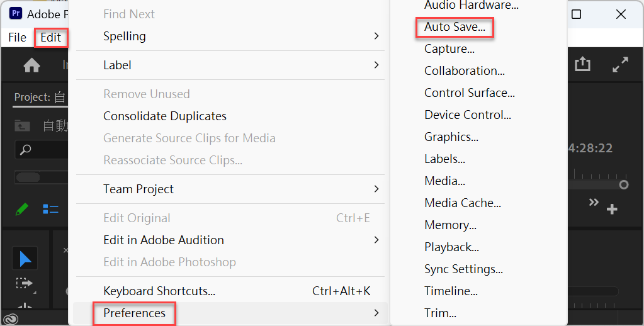This screenshot has width=644, height=326.
Task: Select the Track Select Forward tool
Action: click(24, 283)
